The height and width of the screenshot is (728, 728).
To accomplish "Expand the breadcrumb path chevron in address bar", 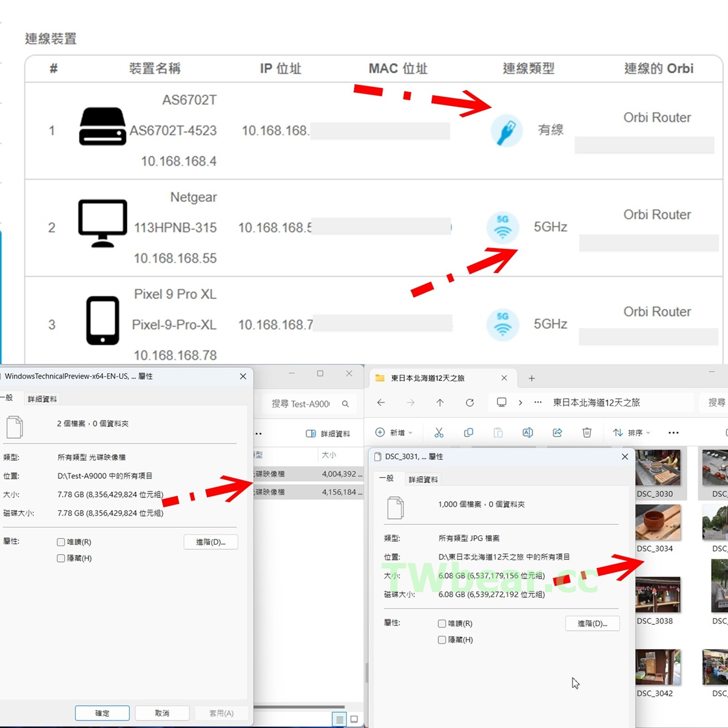I will click(x=520, y=403).
